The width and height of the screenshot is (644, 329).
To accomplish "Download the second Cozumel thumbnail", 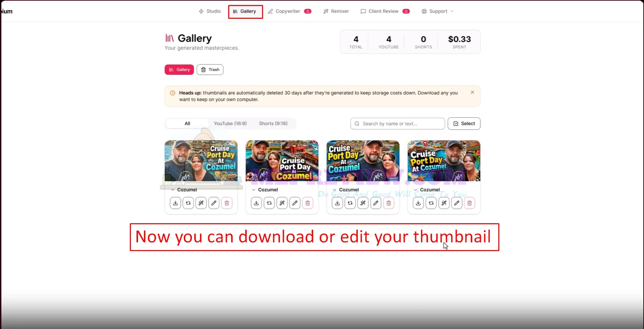I will coord(256,203).
